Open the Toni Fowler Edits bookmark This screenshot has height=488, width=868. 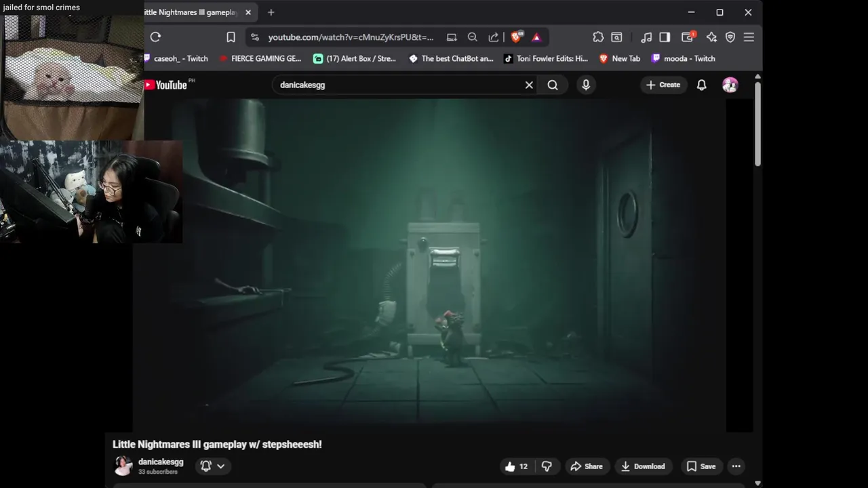[546, 58]
